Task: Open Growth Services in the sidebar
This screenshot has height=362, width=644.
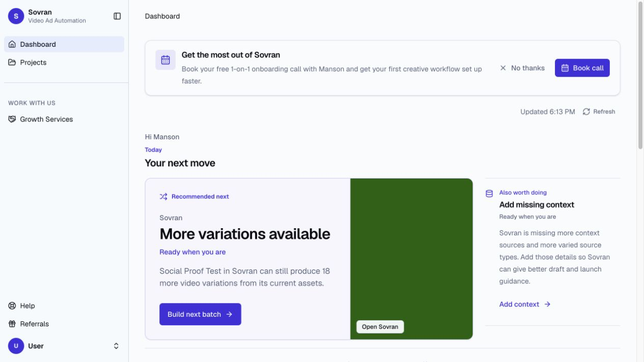Action: pos(64,119)
